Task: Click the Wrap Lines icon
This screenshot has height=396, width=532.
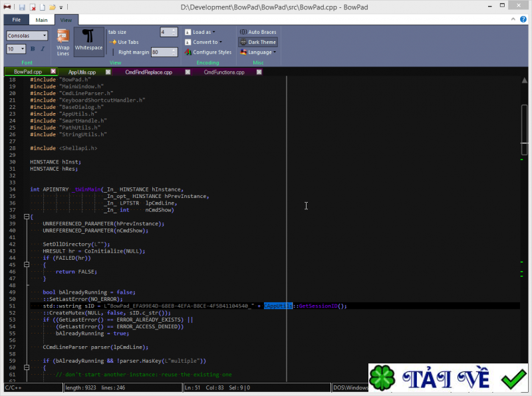Action: [x=63, y=42]
